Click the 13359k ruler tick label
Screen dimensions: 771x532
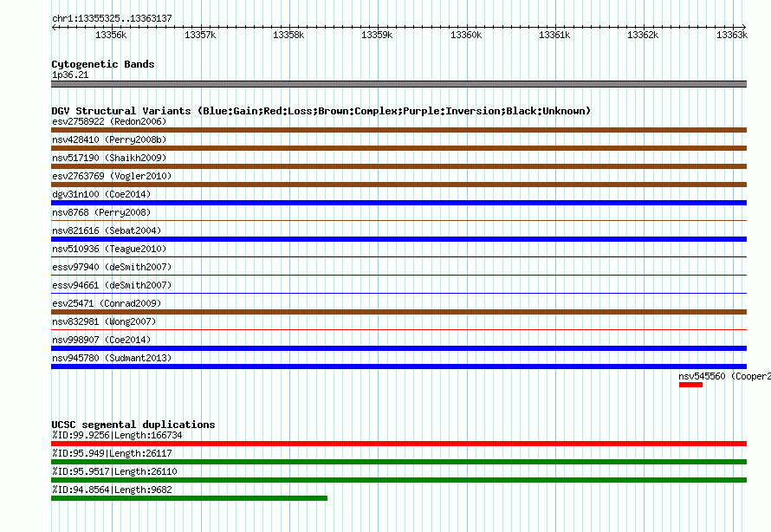point(377,35)
